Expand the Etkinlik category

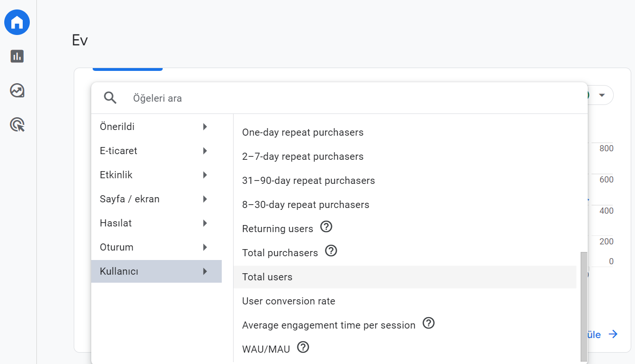[x=157, y=175]
